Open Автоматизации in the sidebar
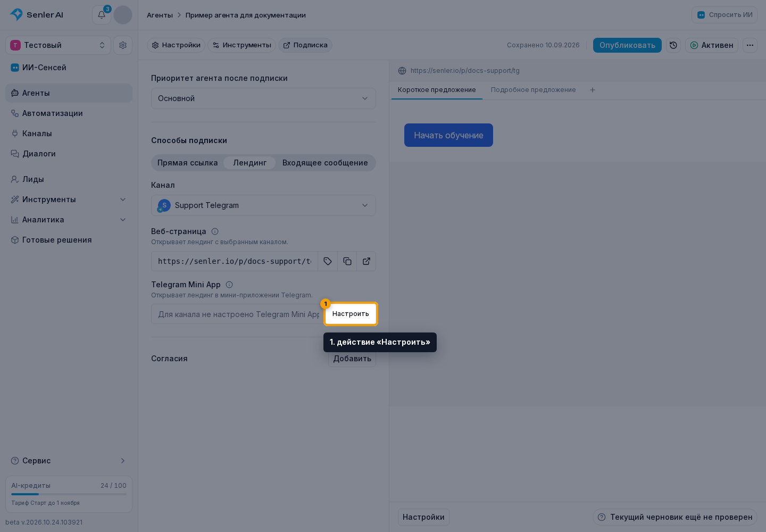This screenshot has width=766, height=532. pyautogui.click(x=69, y=113)
